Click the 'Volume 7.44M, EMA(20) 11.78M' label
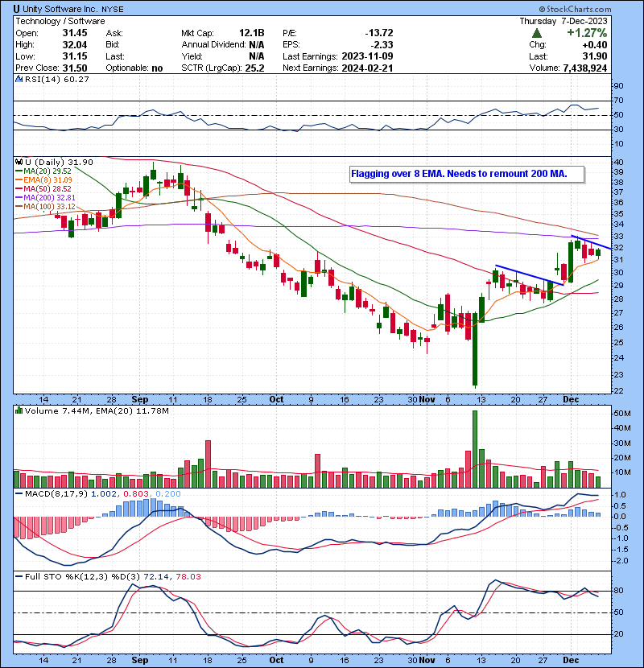 (97, 411)
